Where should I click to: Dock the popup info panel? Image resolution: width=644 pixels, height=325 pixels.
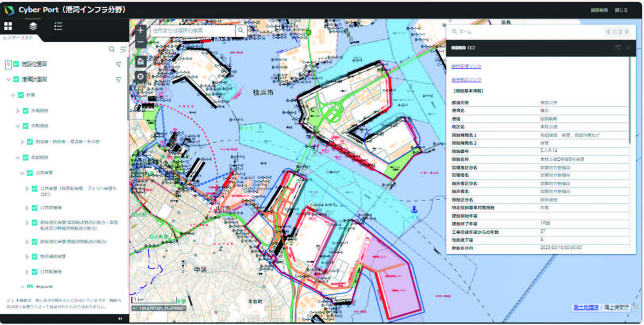point(617,48)
